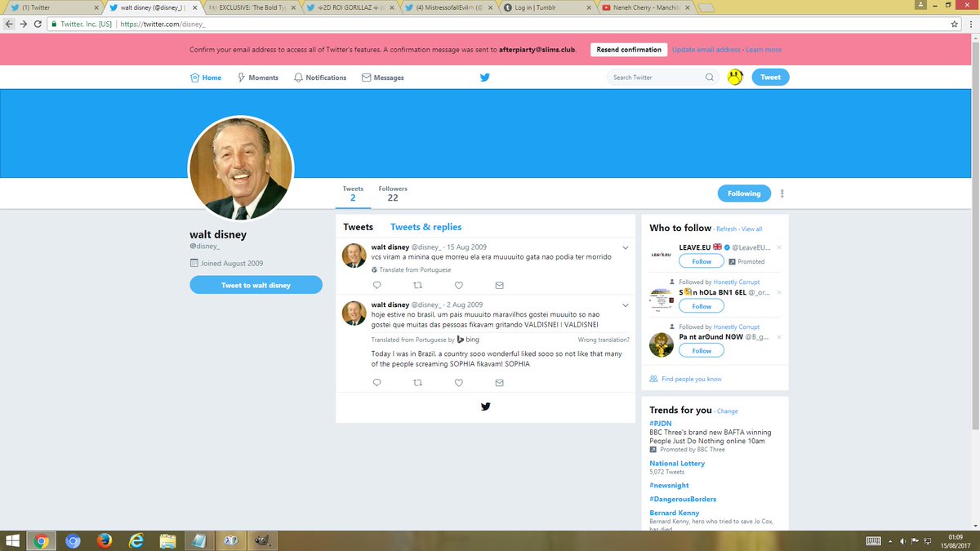Click the search magnifier icon
Image resolution: width=980 pixels, height=551 pixels.
point(709,78)
